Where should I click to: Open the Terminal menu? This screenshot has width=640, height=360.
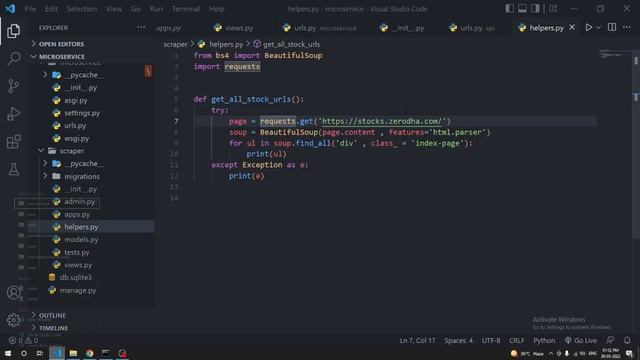(186, 9)
